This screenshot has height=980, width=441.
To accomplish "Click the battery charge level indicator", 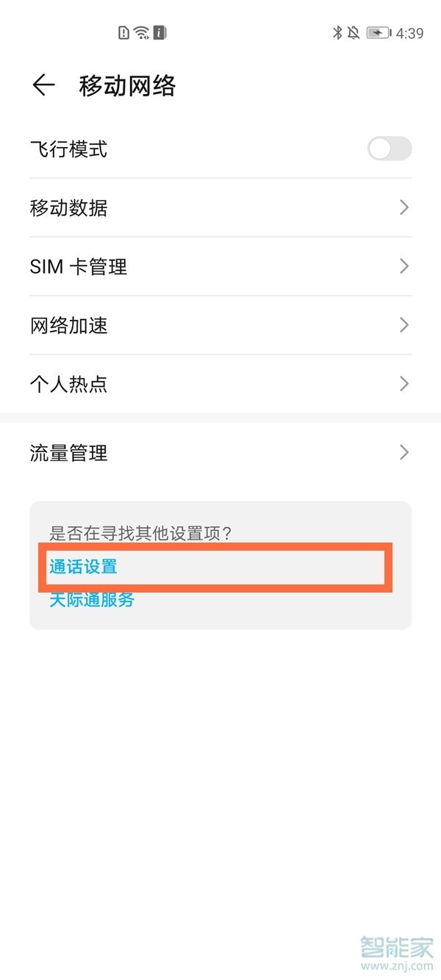I will tap(376, 32).
